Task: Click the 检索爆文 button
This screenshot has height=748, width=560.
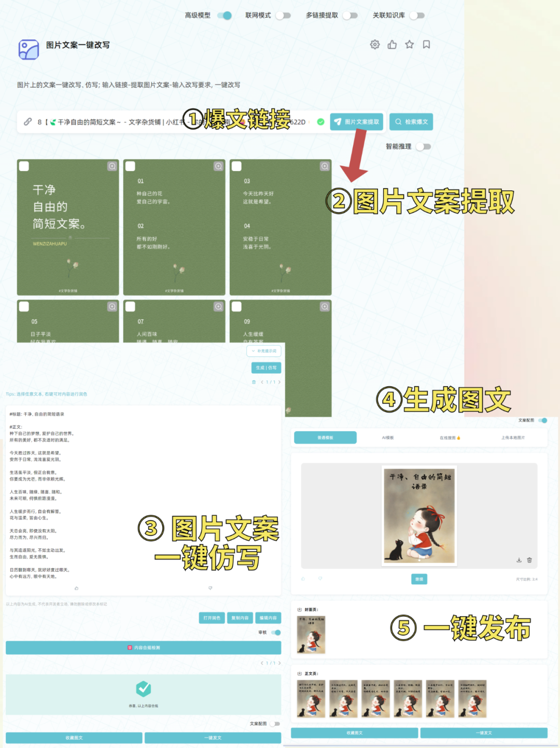Action: [411, 122]
